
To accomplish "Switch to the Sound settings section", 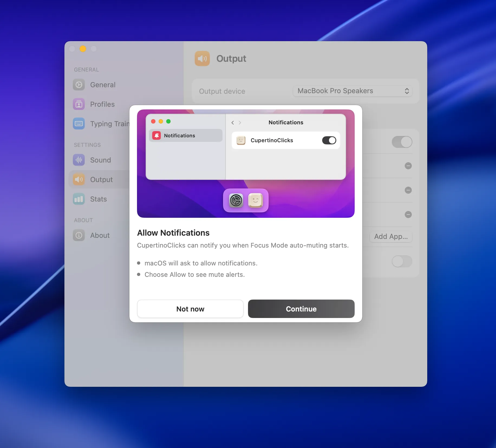I will (99, 160).
